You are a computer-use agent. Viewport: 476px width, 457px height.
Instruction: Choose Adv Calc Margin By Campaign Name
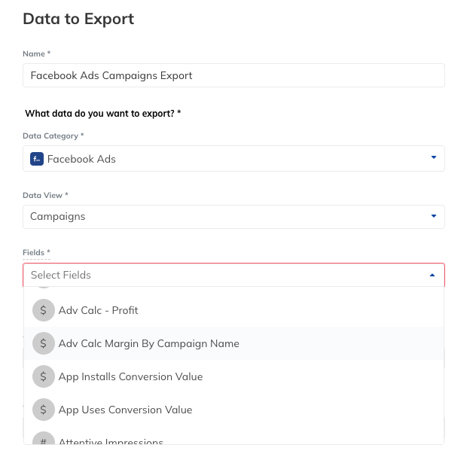pyautogui.click(x=233, y=343)
